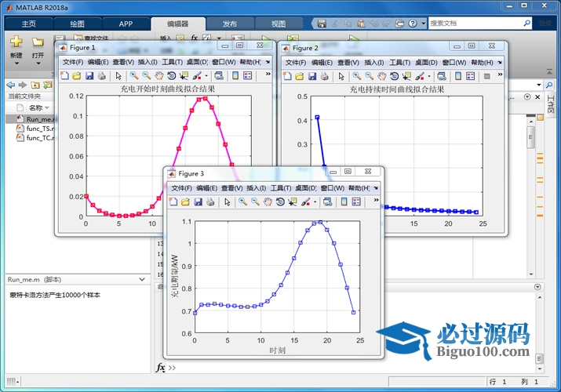Select the Pan hand tool in Figure 3
The width and height of the screenshot is (561, 392).
268,202
